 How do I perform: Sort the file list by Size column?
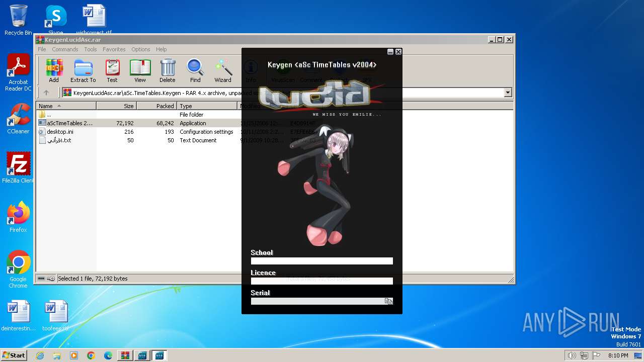116,106
